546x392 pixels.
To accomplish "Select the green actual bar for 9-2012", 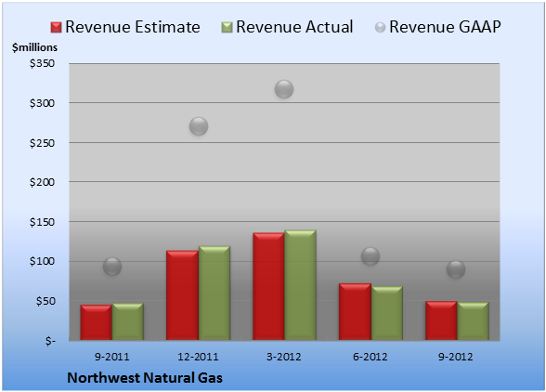I will pos(473,321).
